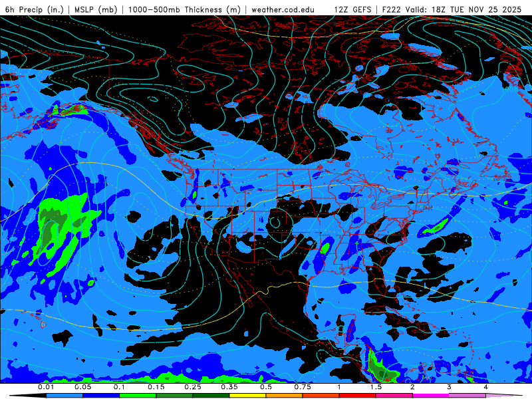Select the red 1–1.5 legend swatch

358,396
